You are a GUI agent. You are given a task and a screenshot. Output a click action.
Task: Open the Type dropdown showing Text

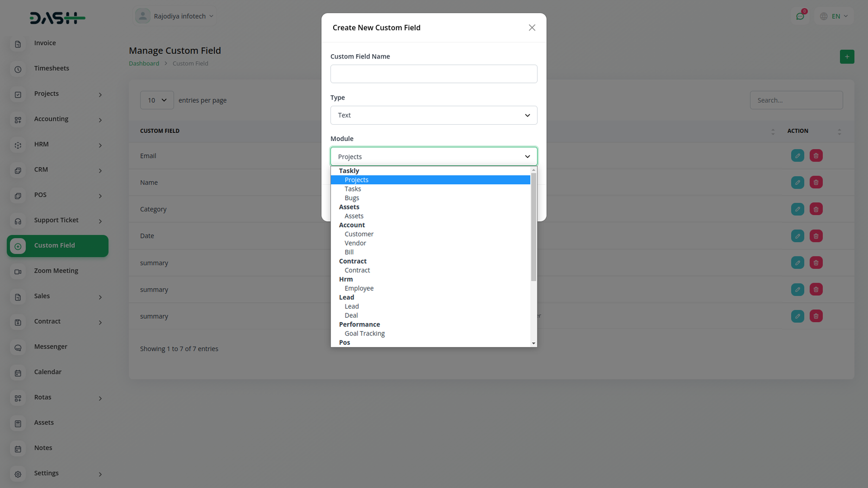(433, 115)
